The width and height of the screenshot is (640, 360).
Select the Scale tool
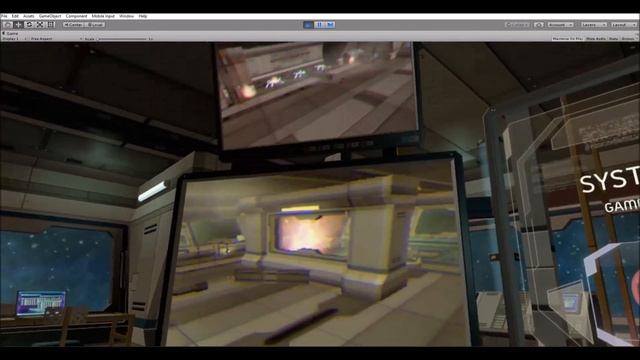[x=40, y=24]
